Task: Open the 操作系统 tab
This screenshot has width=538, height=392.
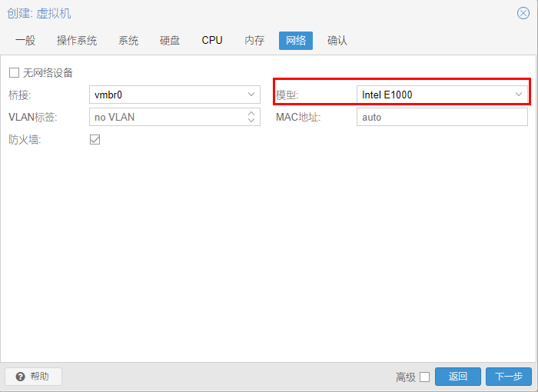Action: point(77,41)
